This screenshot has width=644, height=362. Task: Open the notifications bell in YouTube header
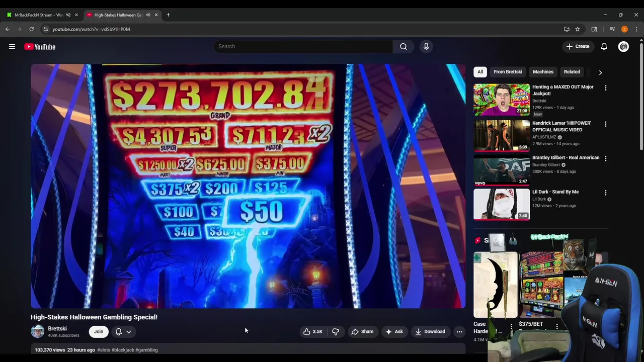click(604, 47)
